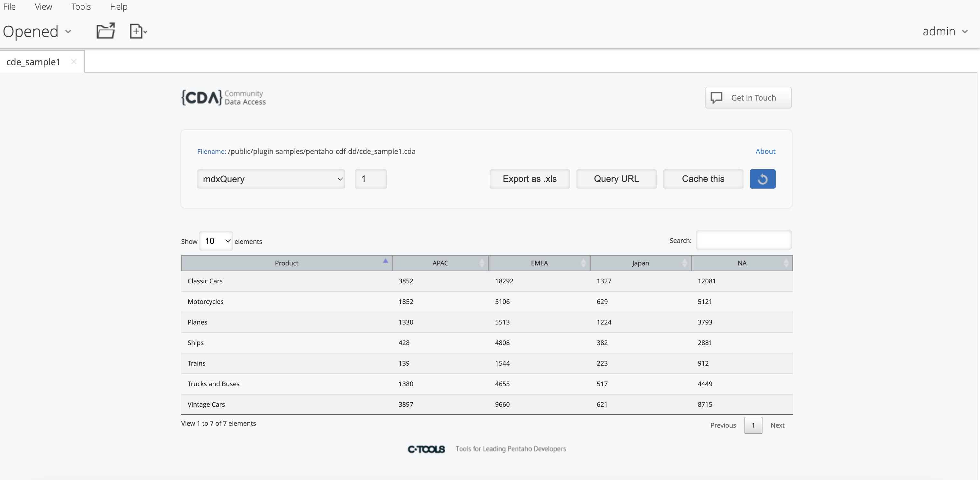Screen dimensions: 980x480
Task: Open the Tools menu
Action: point(81,7)
